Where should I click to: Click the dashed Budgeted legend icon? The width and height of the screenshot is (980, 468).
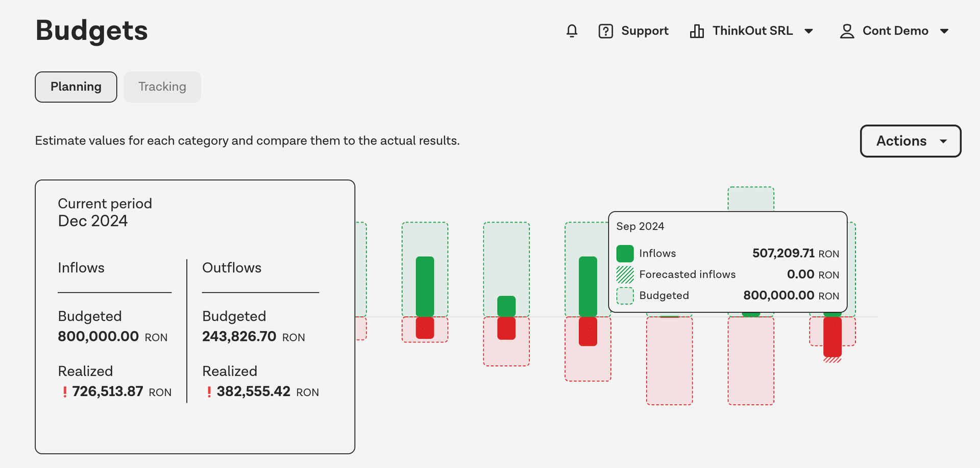point(625,295)
